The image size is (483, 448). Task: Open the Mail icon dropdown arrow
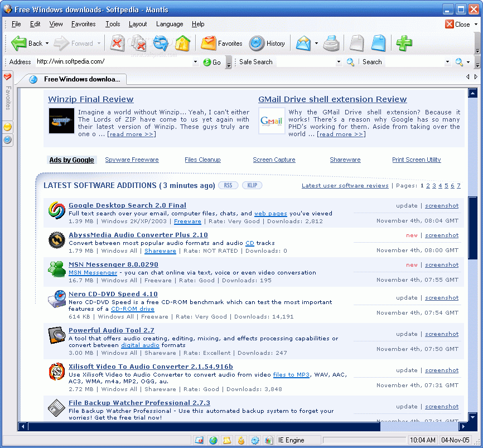316,44
